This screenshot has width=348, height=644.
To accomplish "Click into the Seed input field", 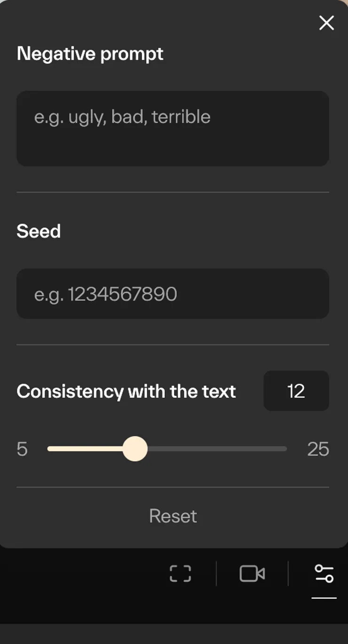I will pos(173,294).
